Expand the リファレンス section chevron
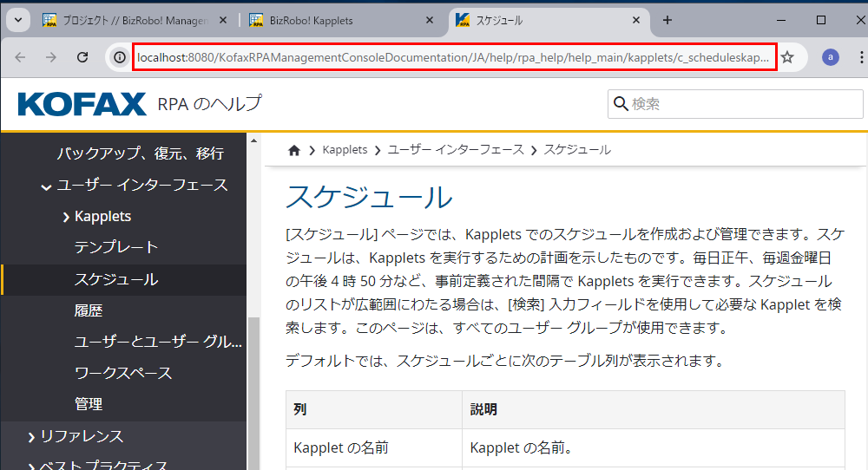The width and height of the screenshot is (868, 470). click(31, 437)
